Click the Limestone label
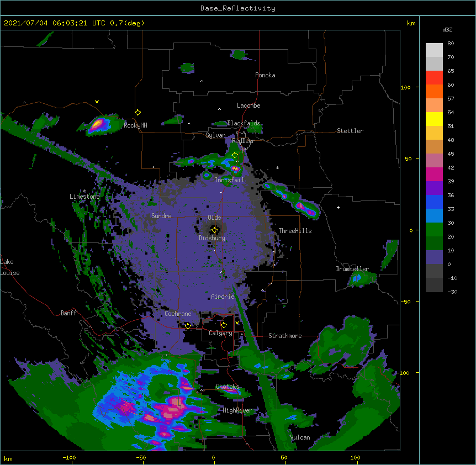476x465 pixels. [x=84, y=197]
